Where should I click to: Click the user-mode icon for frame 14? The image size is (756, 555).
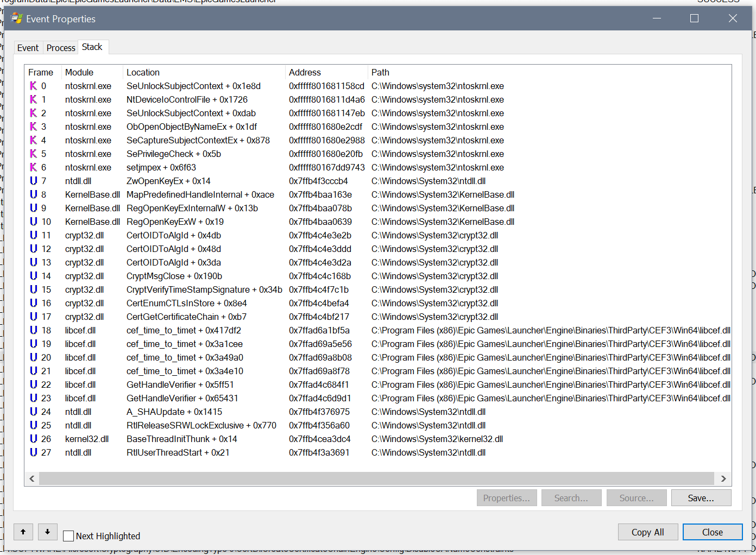click(34, 276)
